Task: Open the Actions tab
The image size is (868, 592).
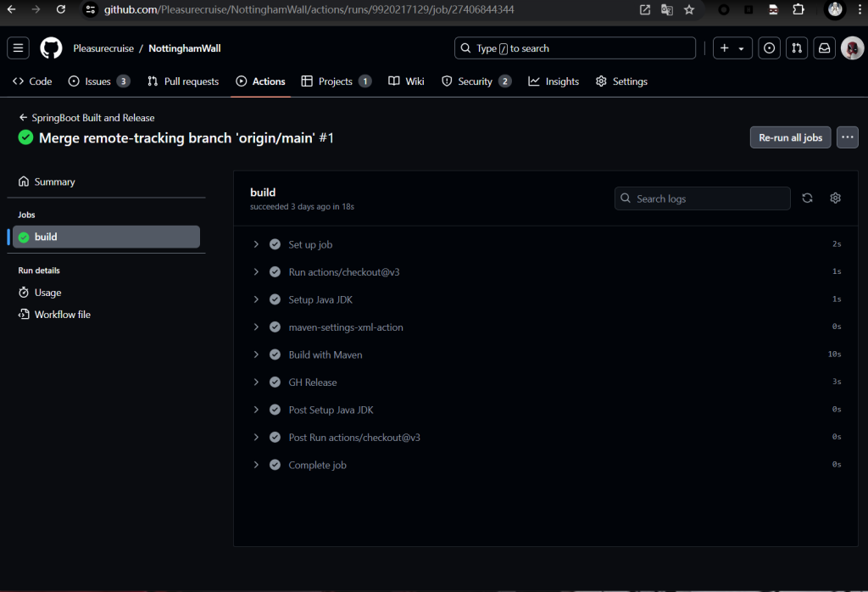Action: coord(261,81)
